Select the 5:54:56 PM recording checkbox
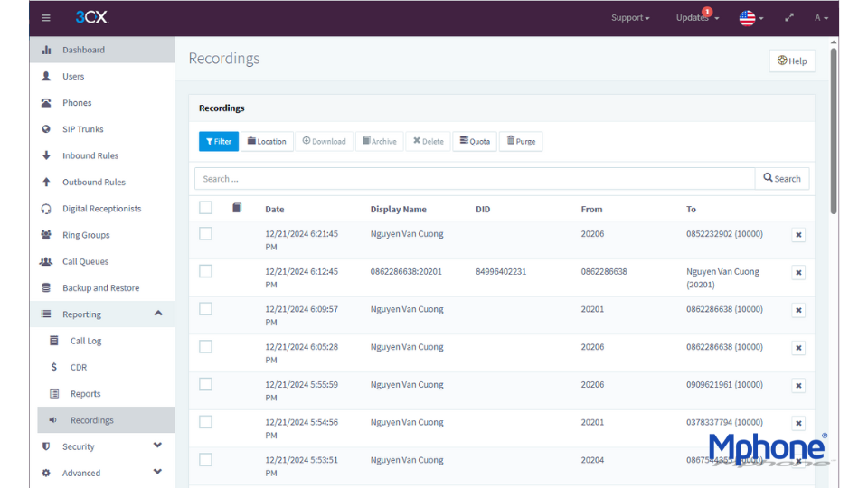 tap(205, 422)
